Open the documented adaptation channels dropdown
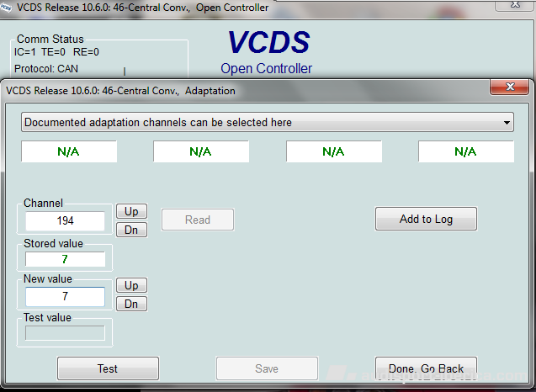Screen dimensions: 536x392 coord(268,122)
